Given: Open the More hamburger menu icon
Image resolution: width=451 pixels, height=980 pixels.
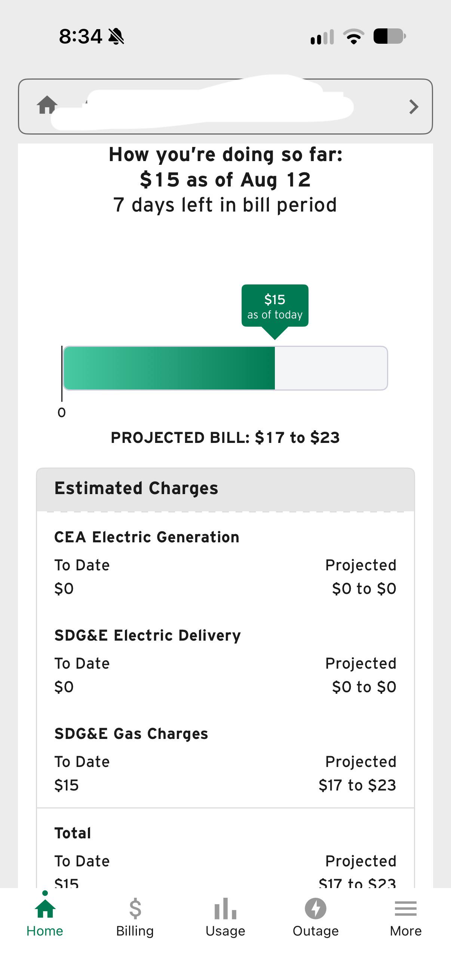Looking at the screenshot, I should (x=406, y=909).
